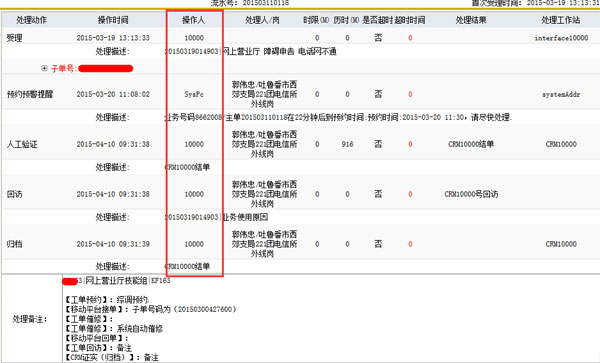Click the systemAddr workstation cell
Viewport: 600px width, 363px height.
[x=561, y=94]
